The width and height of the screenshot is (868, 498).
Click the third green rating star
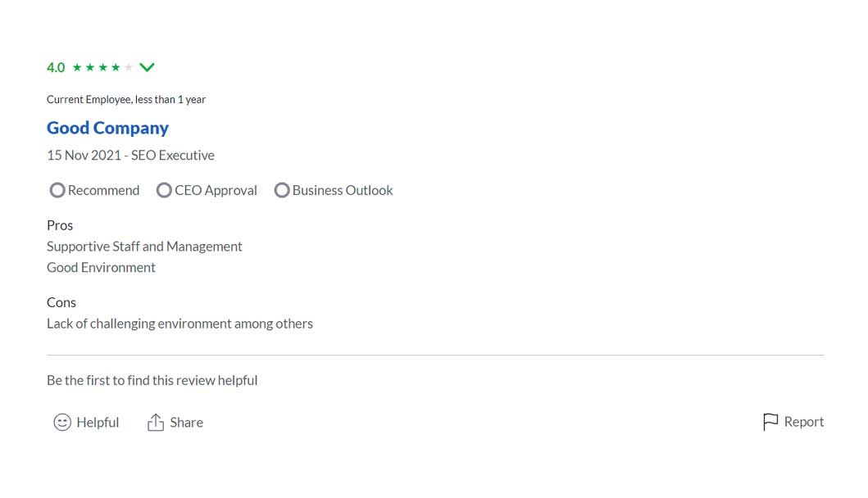point(102,67)
